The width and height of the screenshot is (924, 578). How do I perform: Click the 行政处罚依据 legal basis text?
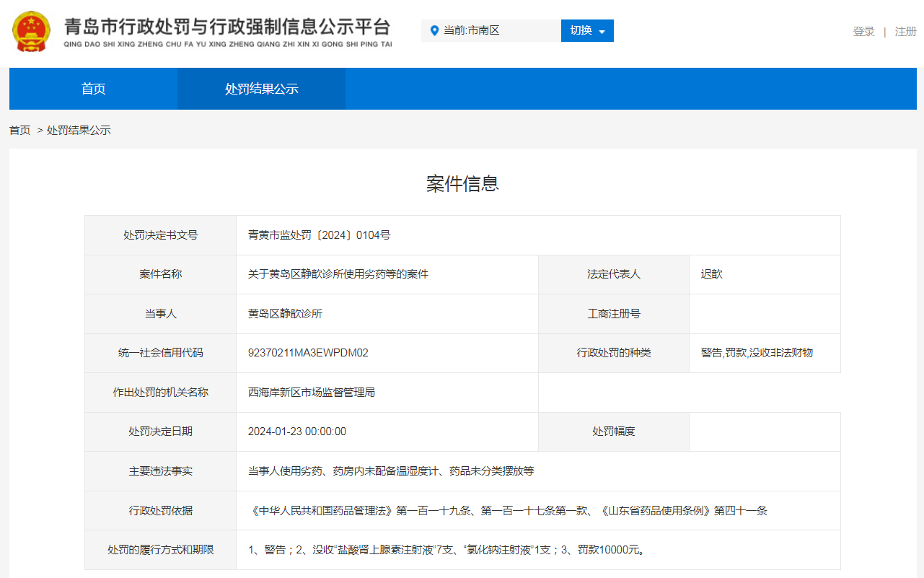tap(507, 511)
